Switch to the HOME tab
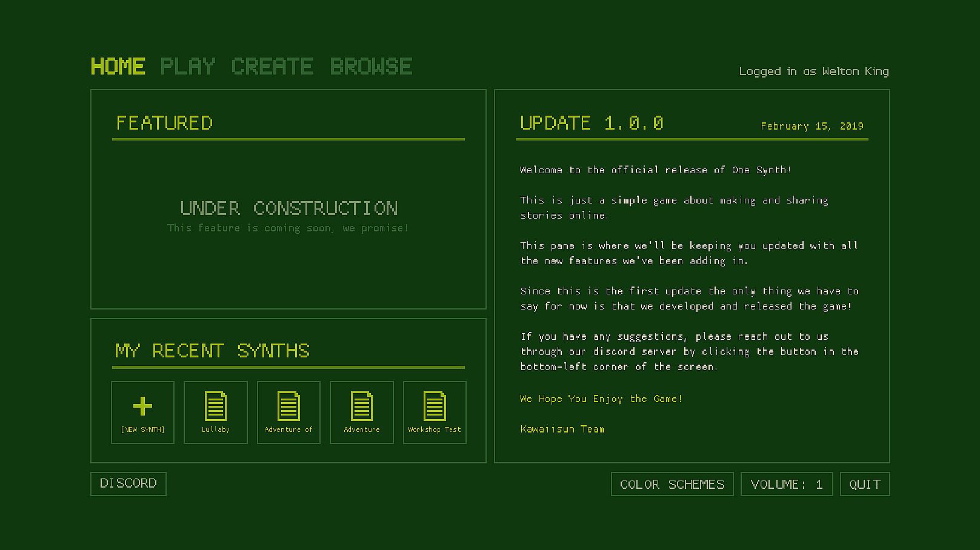This screenshot has height=550, width=980. (118, 66)
